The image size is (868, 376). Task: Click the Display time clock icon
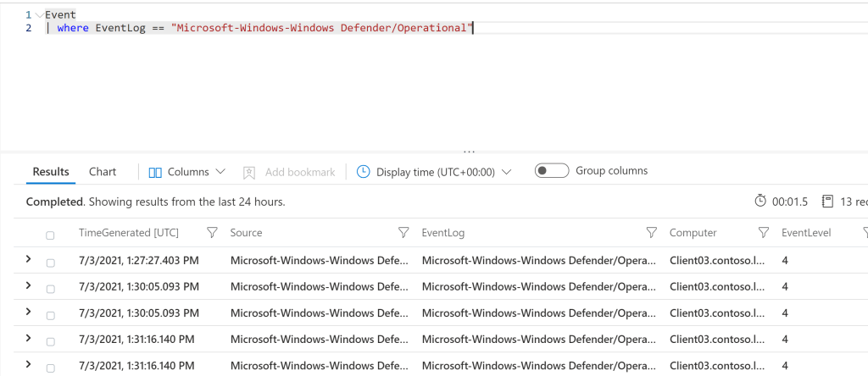pyautogui.click(x=364, y=172)
